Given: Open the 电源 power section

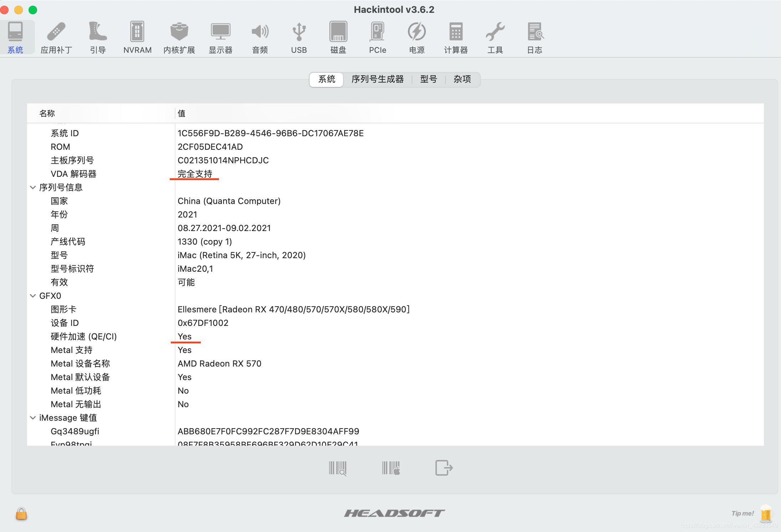Looking at the screenshot, I should pos(417,38).
